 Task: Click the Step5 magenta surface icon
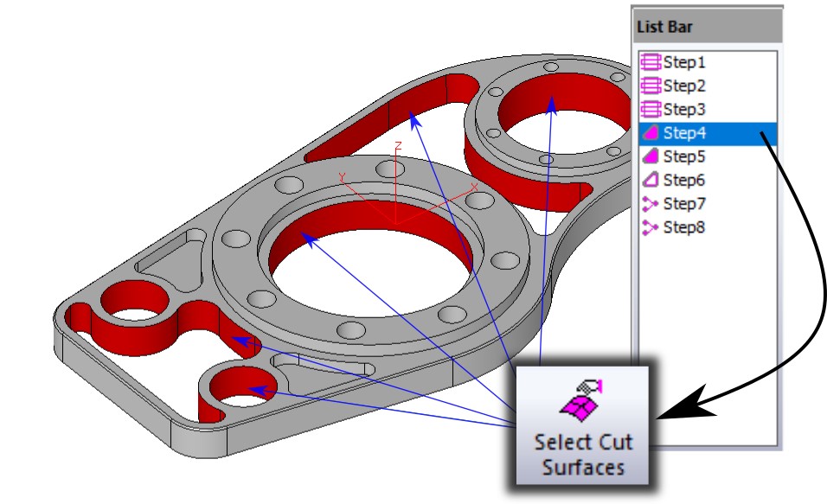[x=651, y=156]
